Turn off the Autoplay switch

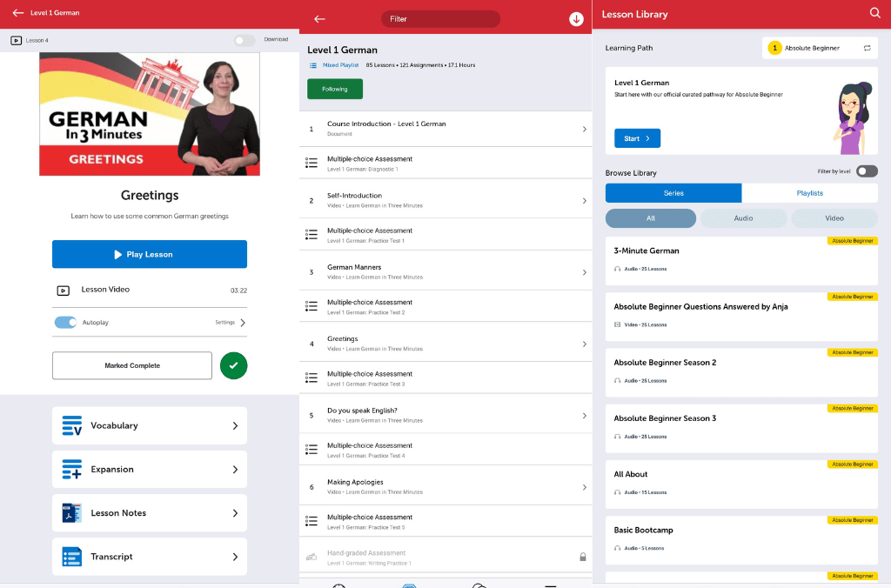tap(65, 323)
